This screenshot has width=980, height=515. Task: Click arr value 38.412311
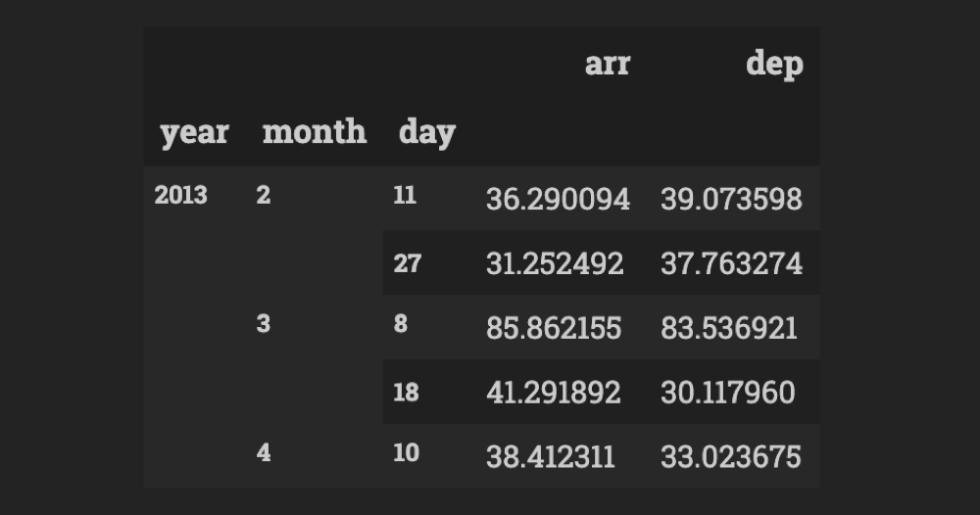coord(551,456)
